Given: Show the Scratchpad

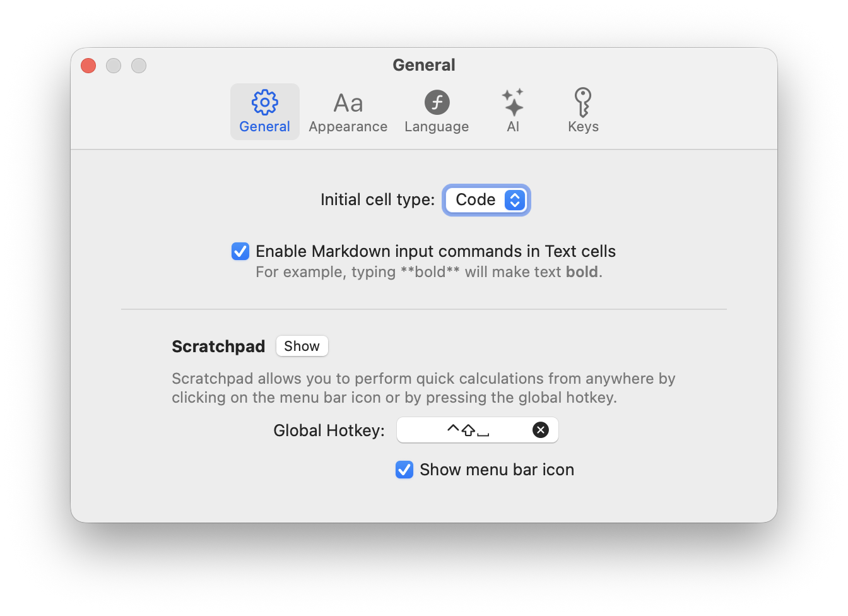Looking at the screenshot, I should [302, 346].
